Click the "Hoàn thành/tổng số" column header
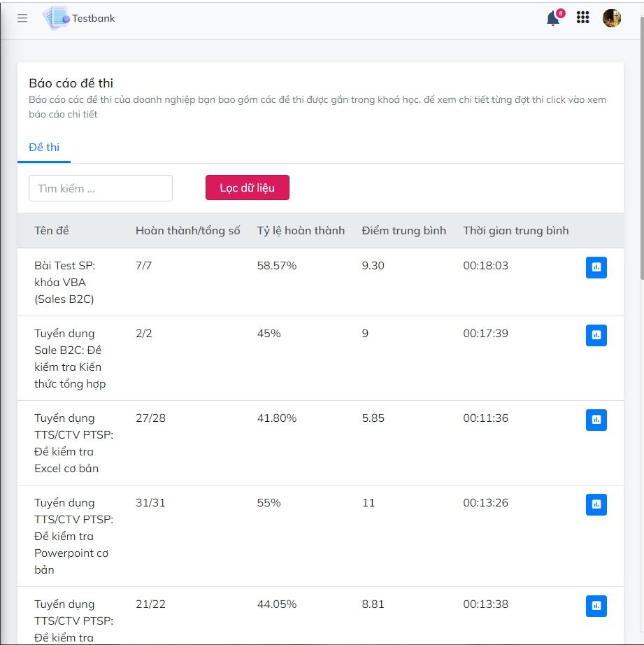644x645 pixels. pos(188,229)
